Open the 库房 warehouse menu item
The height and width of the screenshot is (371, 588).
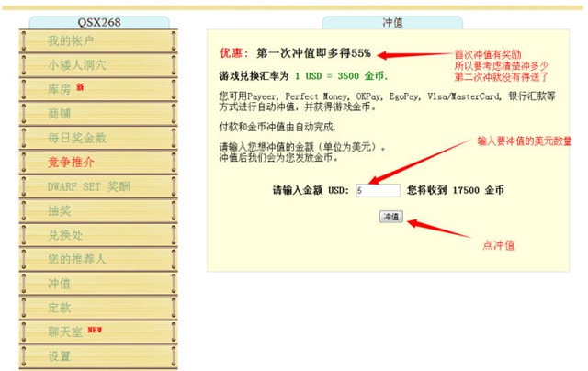[x=60, y=89]
